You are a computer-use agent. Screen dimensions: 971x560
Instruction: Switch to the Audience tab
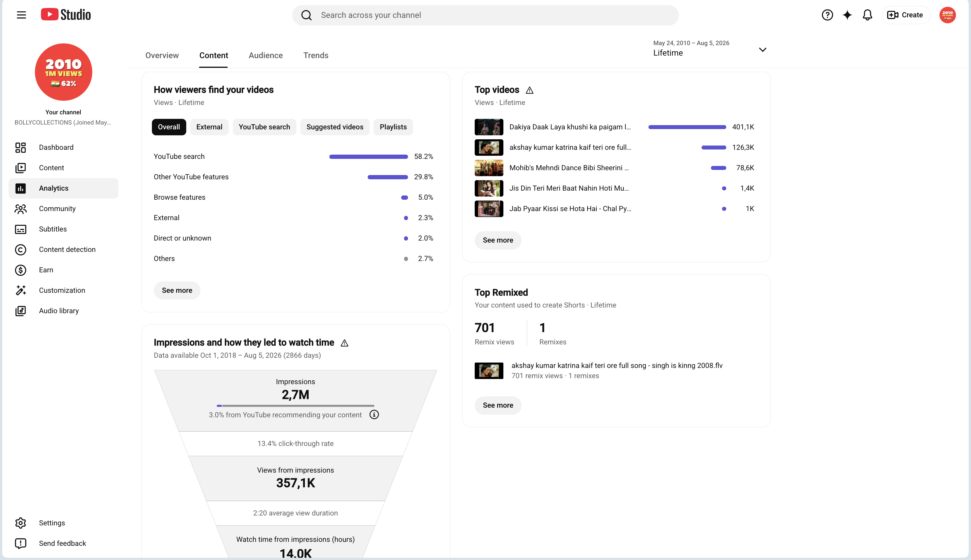(265, 55)
